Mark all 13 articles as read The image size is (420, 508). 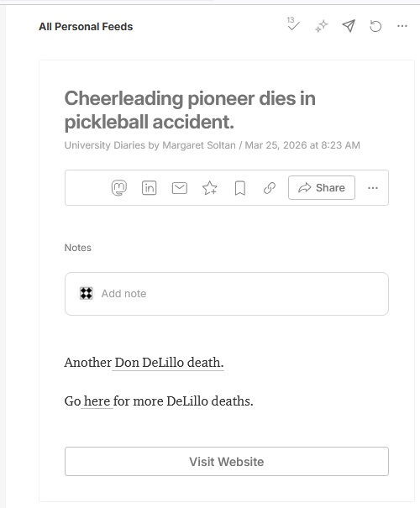(x=294, y=24)
